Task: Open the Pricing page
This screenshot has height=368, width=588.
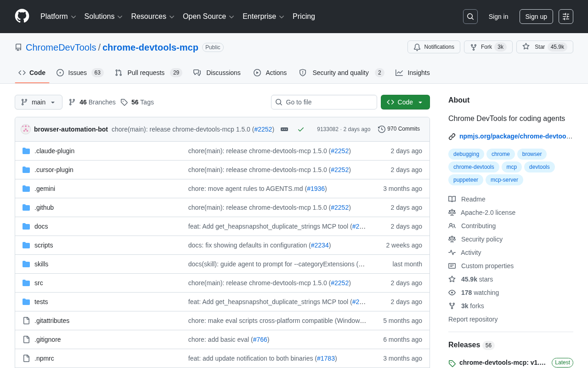Action: [304, 17]
